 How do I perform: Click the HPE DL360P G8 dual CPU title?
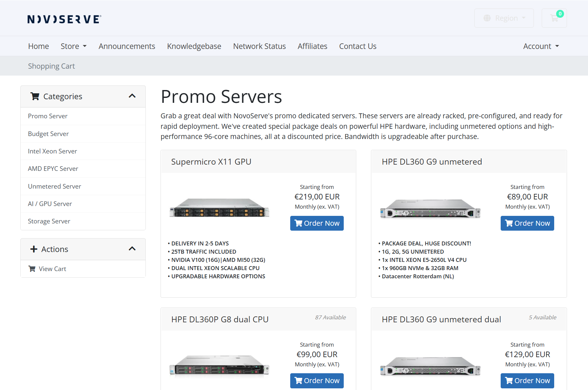point(220,319)
